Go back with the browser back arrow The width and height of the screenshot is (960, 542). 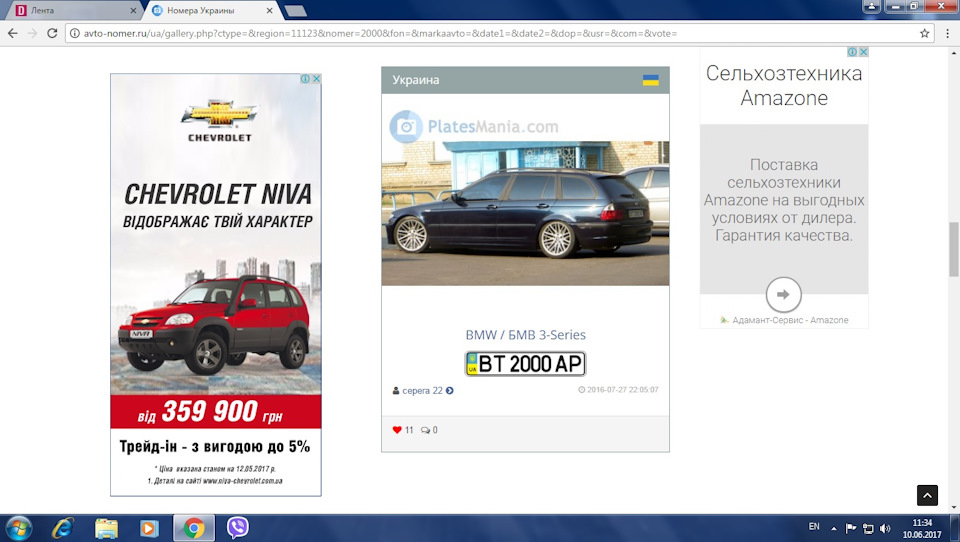tap(13, 34)
